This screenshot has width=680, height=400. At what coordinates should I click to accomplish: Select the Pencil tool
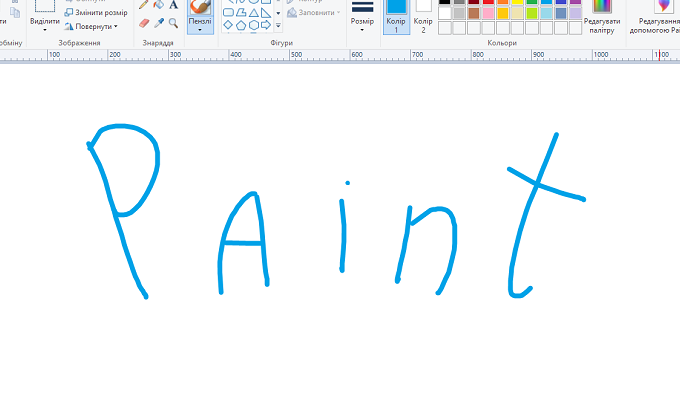click(144, 5)
